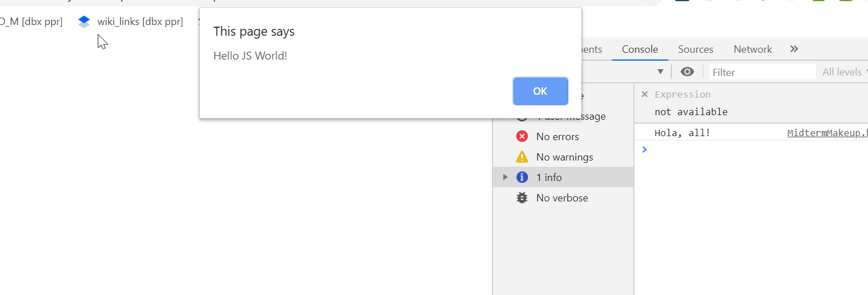868x295 pixels.
Task: Click inside the console Filter field
Action: 762,72
